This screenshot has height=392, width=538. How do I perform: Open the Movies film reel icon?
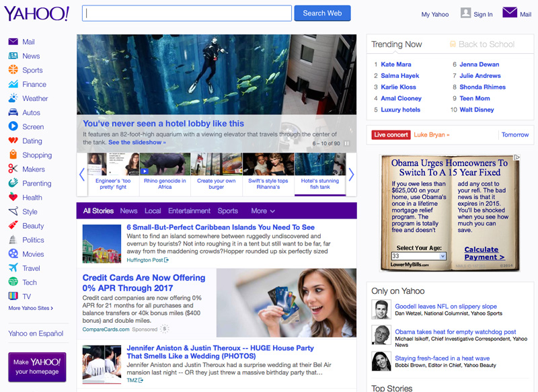point(13,253)
